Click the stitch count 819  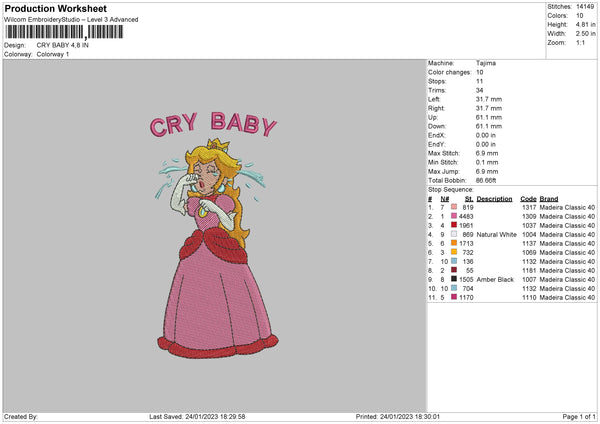click(468, 207)
